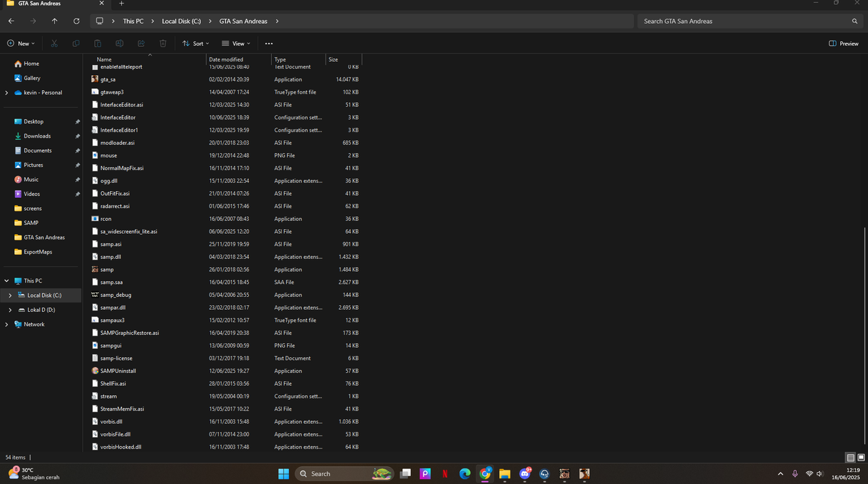This screenshot has width=868, height=484.
Task: Click the Cut scissors icon in toolbar
Action: pyautogui.click(x=54, y=43)
